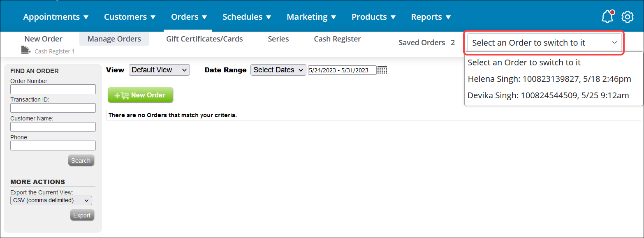Switch to the New Order tab
The image size is (644, 238).
43,38
